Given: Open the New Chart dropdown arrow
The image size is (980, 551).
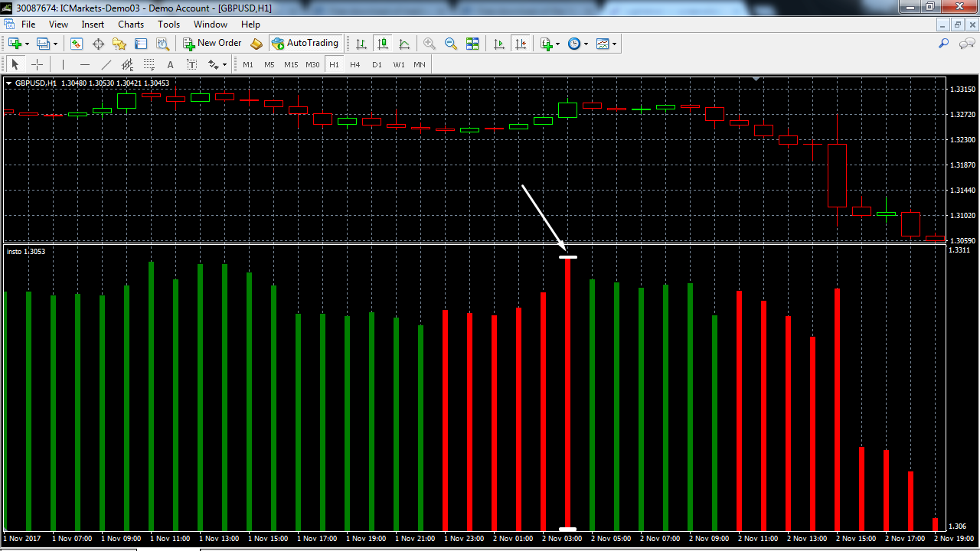Looking at the screenshot, I should point(26,44).
